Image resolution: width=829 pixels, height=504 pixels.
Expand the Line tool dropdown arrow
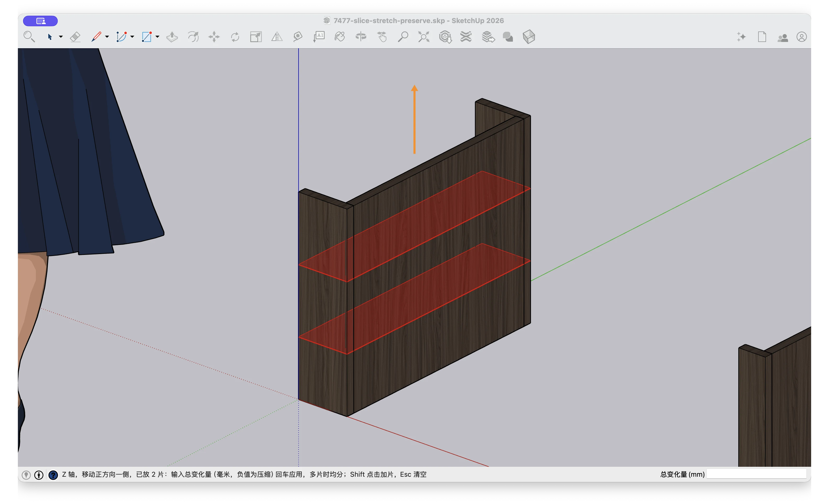(x=107, y=37)
